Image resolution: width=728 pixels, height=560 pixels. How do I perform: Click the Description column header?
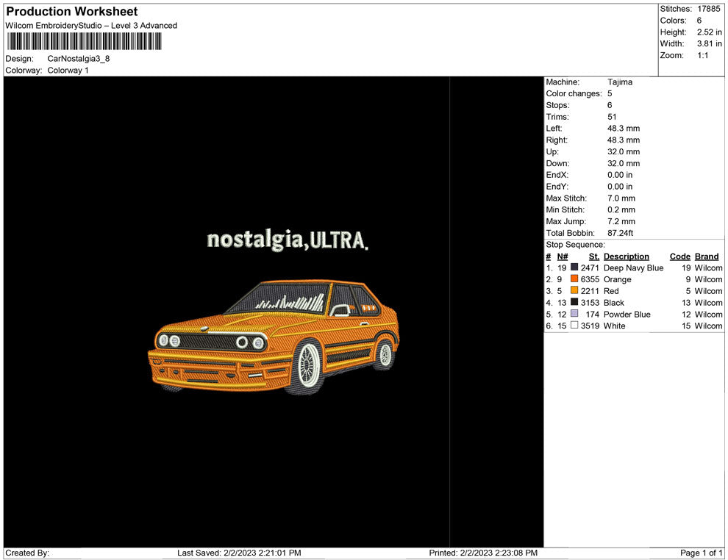626,256
